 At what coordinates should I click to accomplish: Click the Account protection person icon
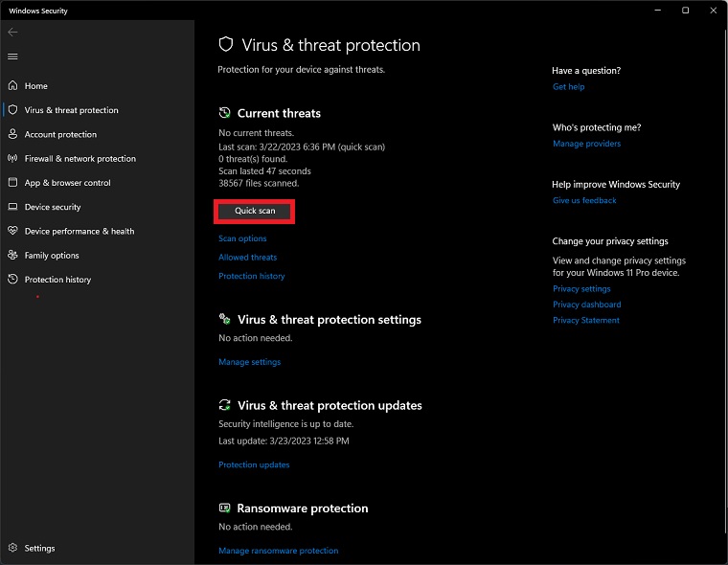[13, 134]
